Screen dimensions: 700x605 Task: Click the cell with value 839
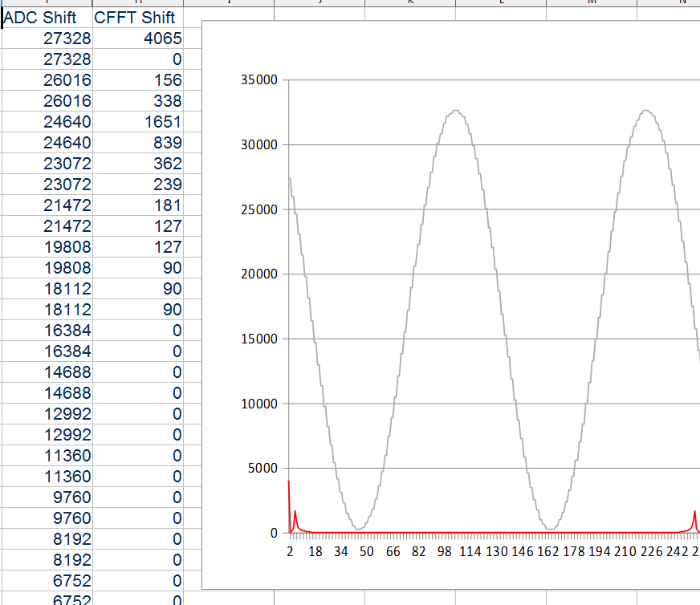(x=138, y=143)
